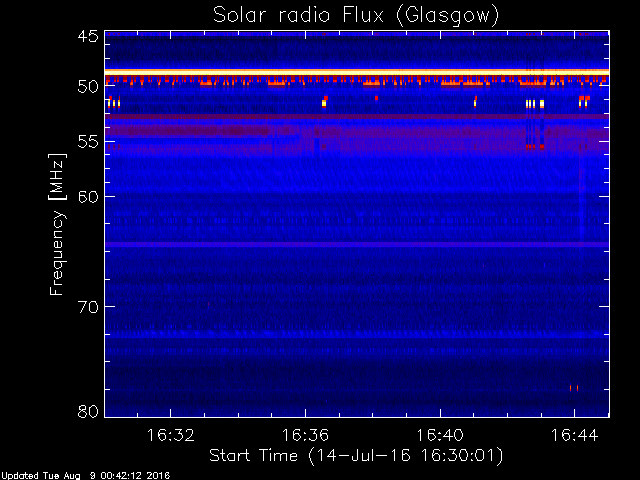Click the 80 MHz frequency tick label
Image resolution: width=640 pixels, height=480 pixels.
[88, 411]
